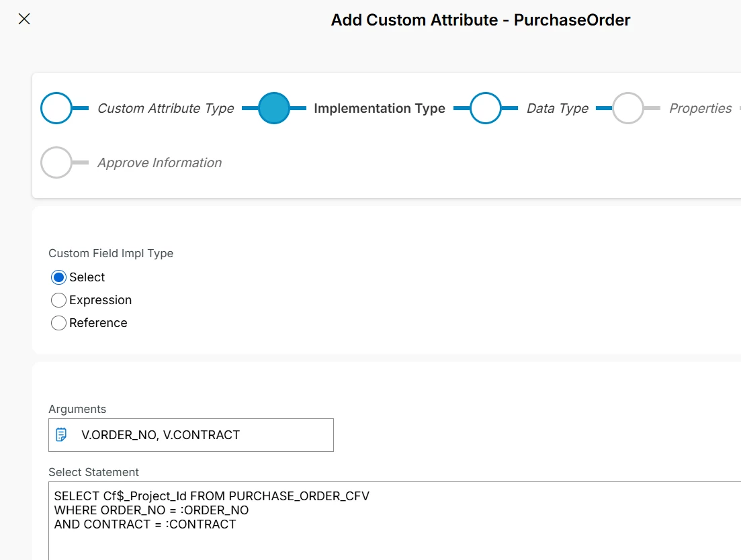Viewport: 741px width, 560px height.
Task: Choose the Expression radio button
Action: coord(59,300)
